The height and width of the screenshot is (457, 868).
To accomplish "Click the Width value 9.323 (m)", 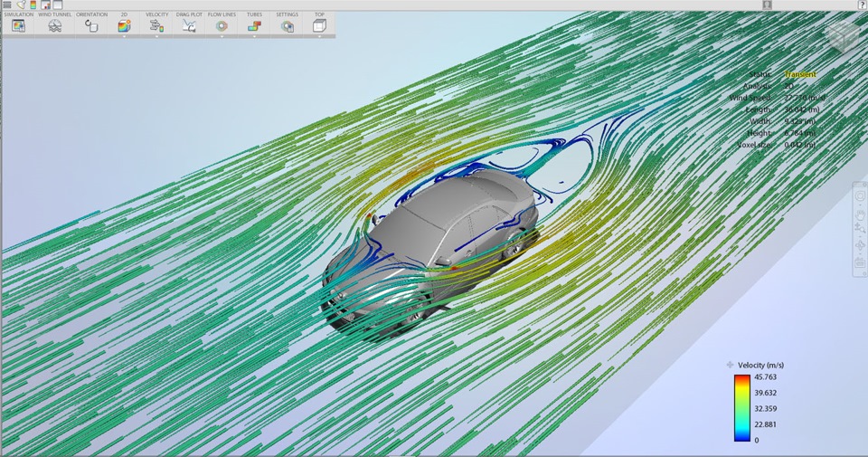I will pyautogui.click(x=800, y=121).
